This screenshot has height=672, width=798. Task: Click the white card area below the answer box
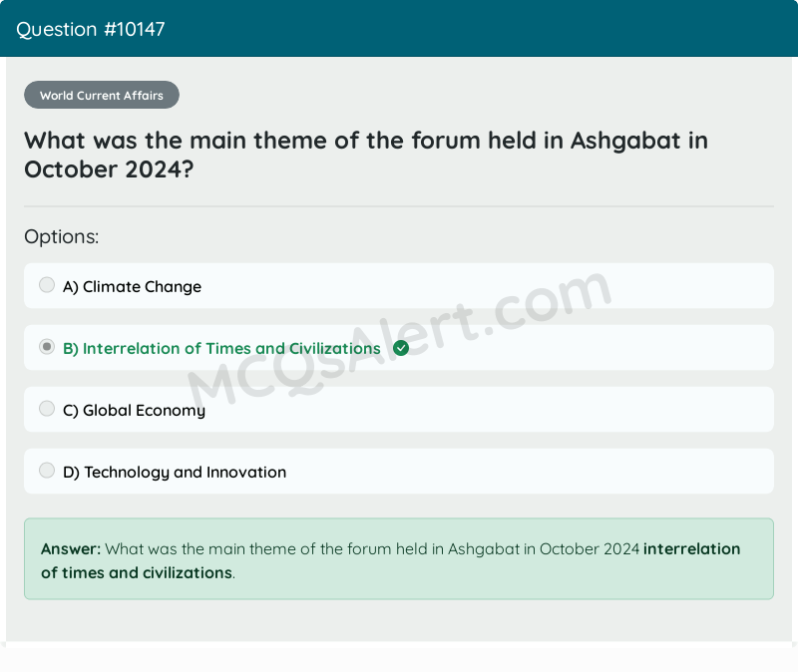399,623
